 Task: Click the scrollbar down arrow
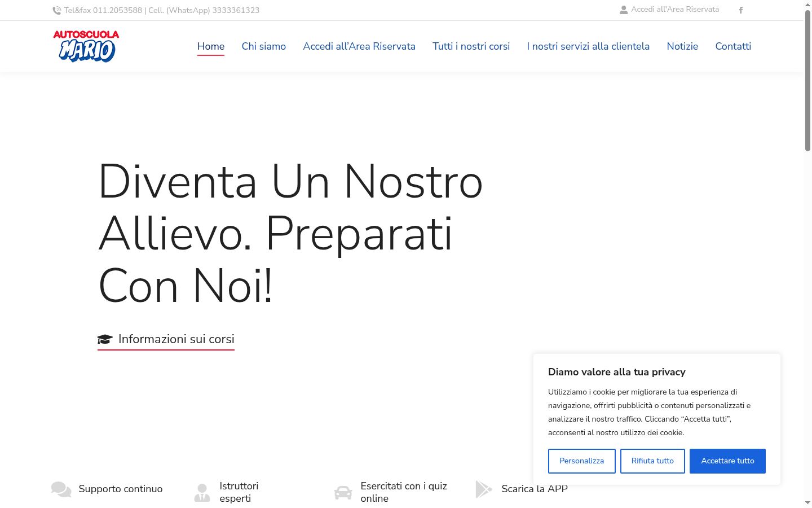coord(807,502)
